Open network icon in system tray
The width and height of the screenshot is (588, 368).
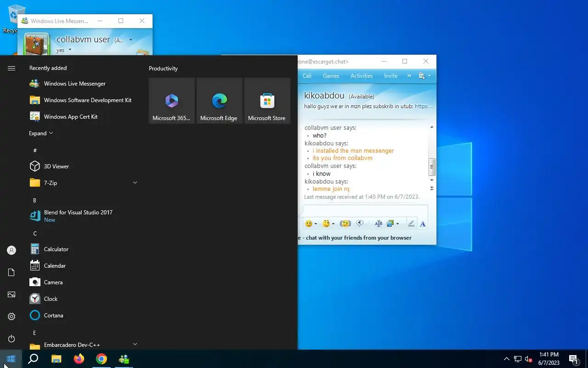[518, 359]
